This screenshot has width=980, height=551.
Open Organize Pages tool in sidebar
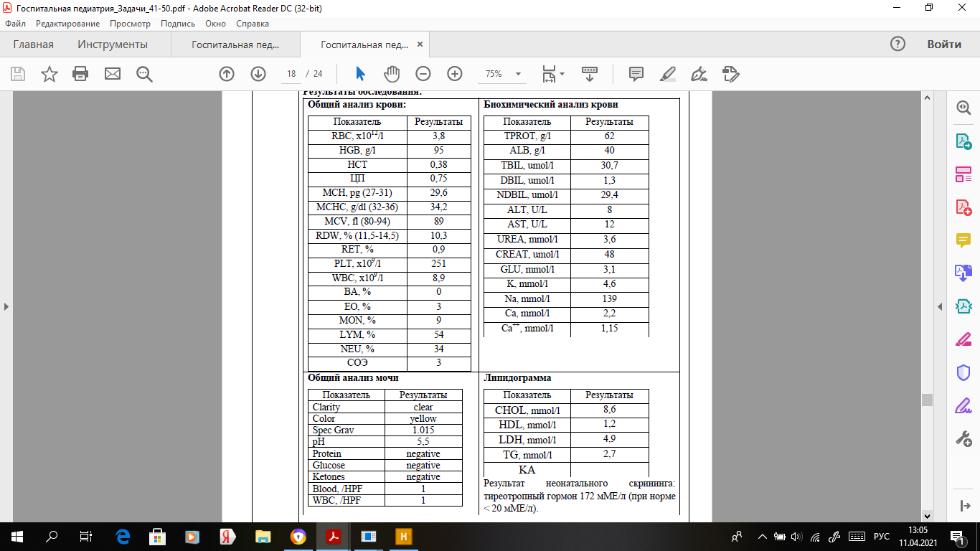tap(963, 174)
